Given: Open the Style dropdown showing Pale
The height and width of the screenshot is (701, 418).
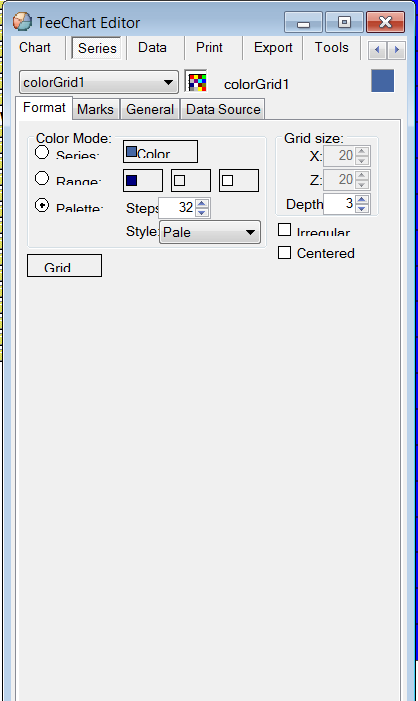Looking at the screenshot, I should pyautogui.click(x=210, y=232).
